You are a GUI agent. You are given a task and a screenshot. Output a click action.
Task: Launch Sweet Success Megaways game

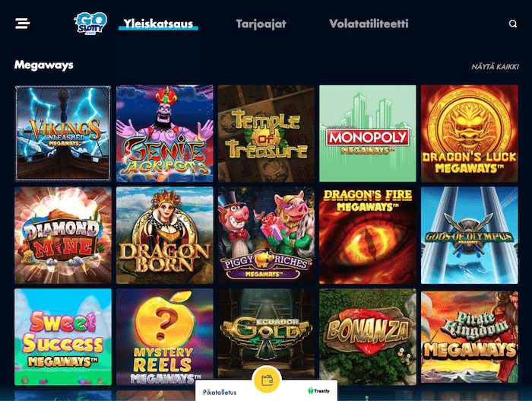[63, 337]
